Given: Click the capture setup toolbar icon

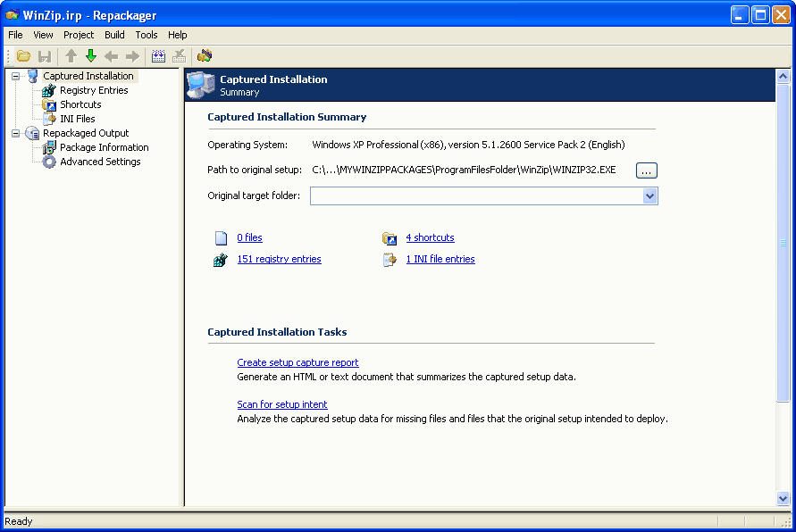Looking at the screenshot, I should coord(158,56).
